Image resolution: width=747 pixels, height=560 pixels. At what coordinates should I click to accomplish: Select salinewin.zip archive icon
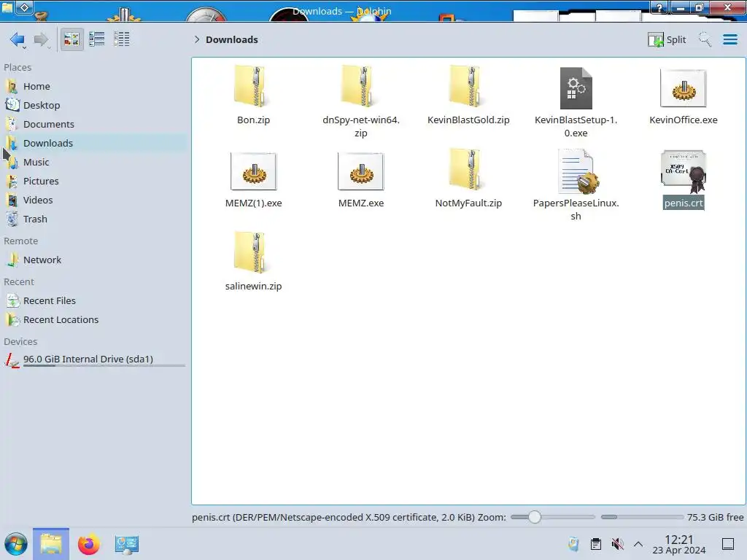click(x=253, y=253)
